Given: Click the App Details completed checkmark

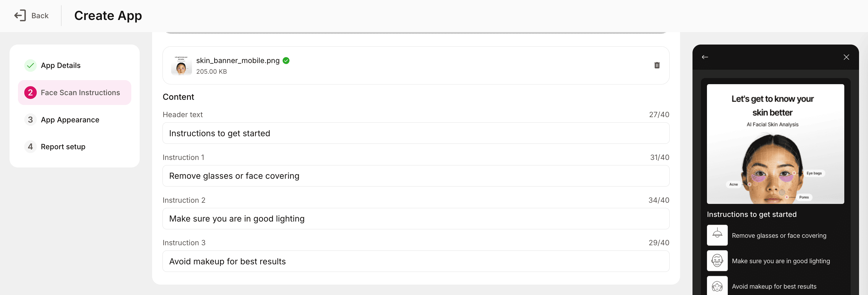Looking at the screenshot, I should pyautogui.click(x=30, y=65).
